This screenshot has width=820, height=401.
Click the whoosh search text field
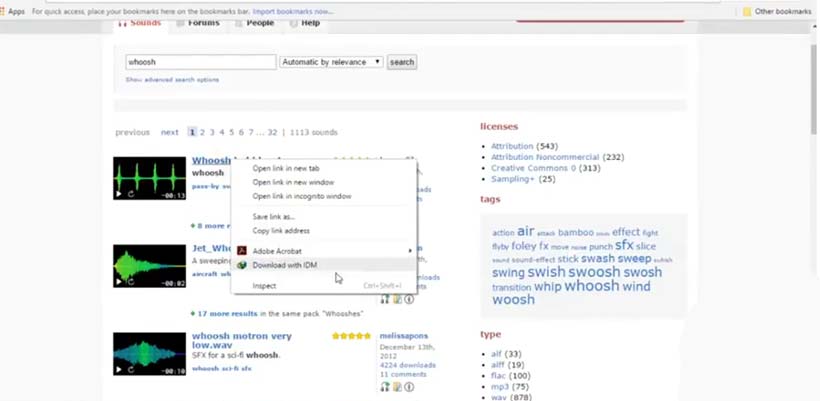pos(201,62)
